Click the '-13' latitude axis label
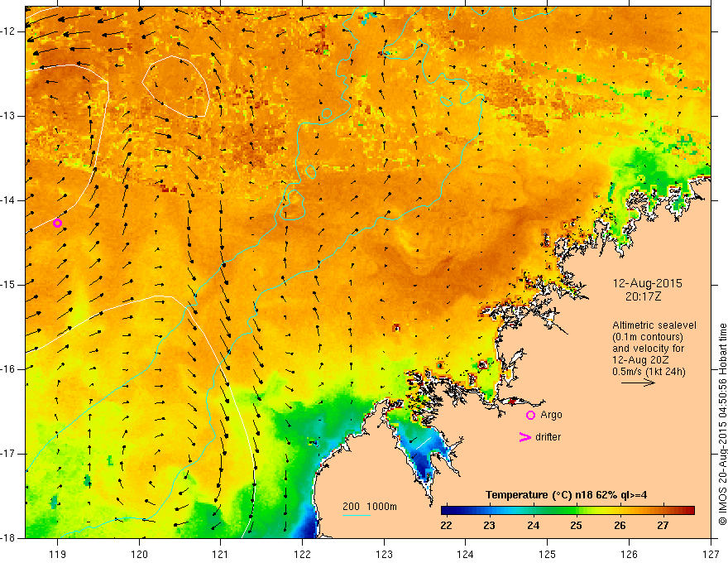Image resolution: width=728 pixels, height=563 pixels. (x=8, y=116)
